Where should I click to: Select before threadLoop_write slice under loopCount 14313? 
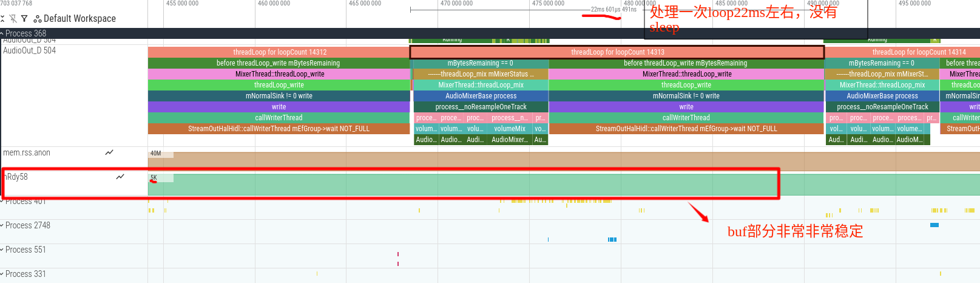coord(686,63)
